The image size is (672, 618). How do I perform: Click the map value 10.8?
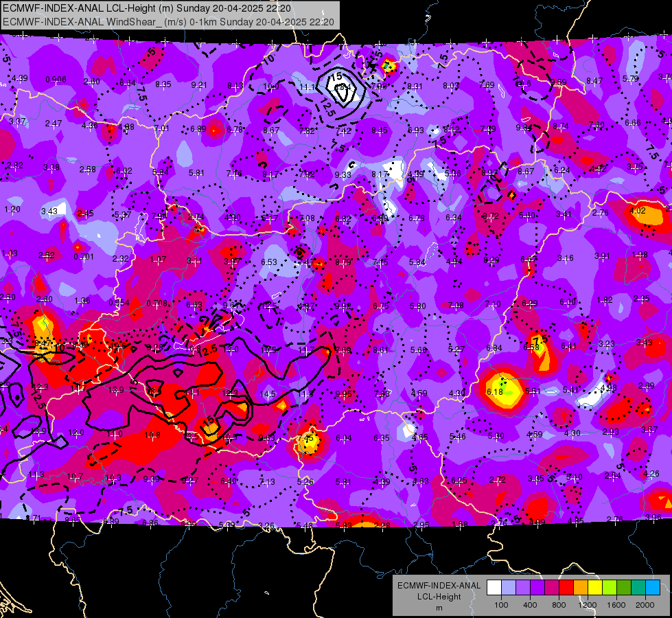152,435
